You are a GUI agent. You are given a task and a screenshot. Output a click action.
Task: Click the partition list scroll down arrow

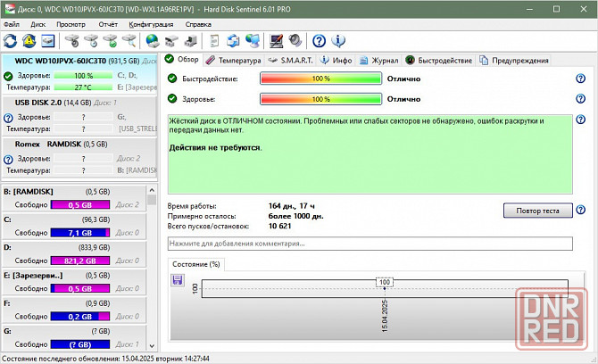pos(152,346)
